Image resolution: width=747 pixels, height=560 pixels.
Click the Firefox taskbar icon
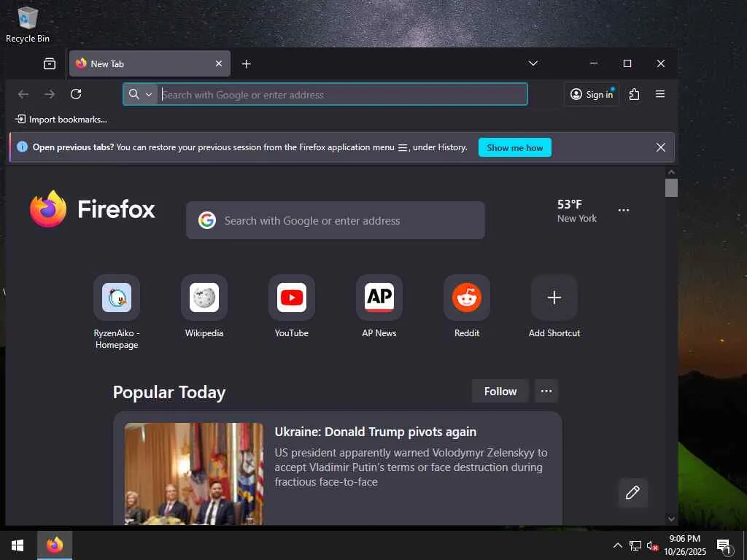tap(54, 545)
